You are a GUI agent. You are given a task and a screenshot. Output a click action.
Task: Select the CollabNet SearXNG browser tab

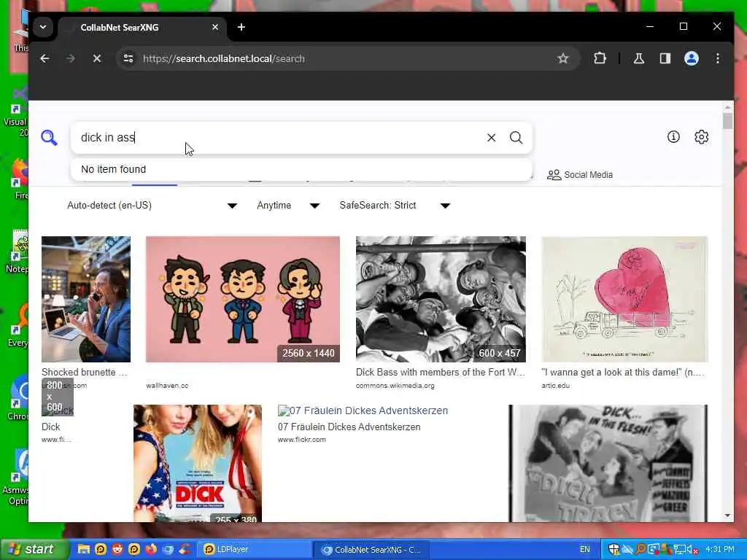point(142,28)
